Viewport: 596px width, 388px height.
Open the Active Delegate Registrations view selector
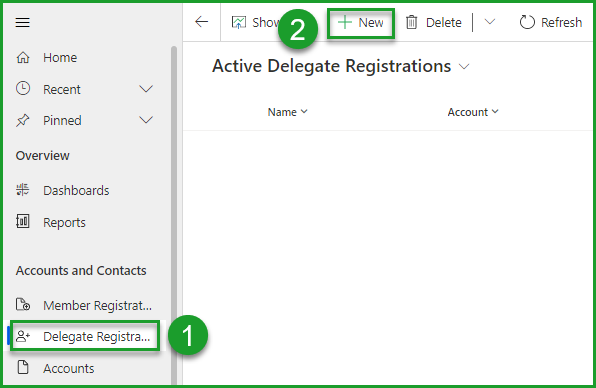click(464, 67)
